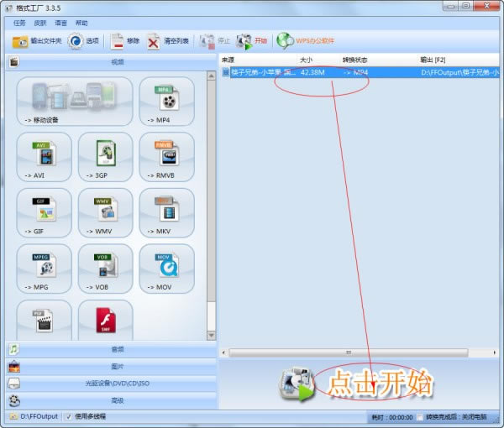504x428 pixels.
Task: Click D:\FFOutput path in status bar
Action: [39, 416]
